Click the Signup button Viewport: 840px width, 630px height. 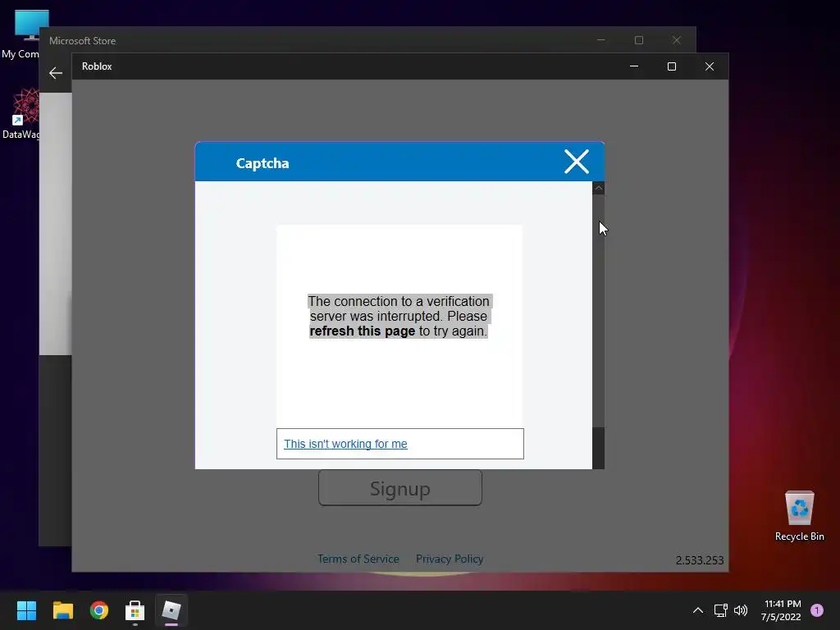coord(400,488)
